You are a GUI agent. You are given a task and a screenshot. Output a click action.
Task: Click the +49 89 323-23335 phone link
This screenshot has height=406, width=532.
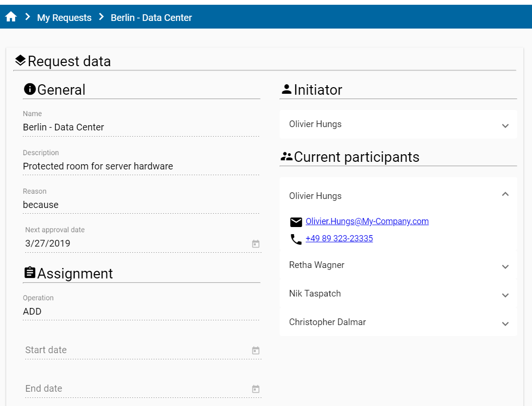pos(339,238)
